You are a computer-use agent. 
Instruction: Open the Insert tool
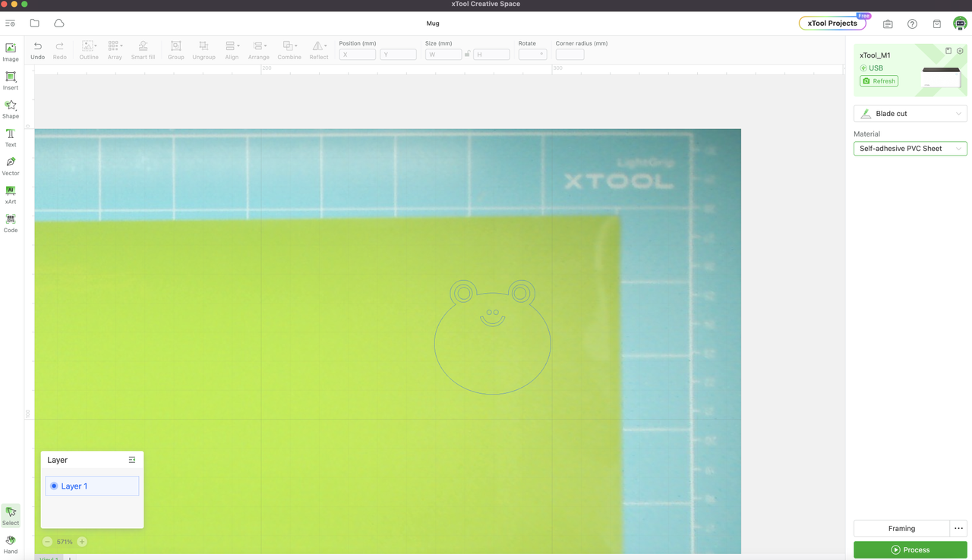pos(11,80)
